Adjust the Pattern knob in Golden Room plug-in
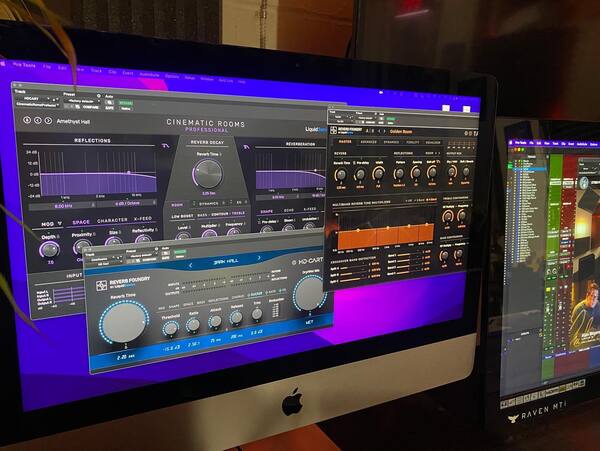Viewport: 600px width, 451px height. (x=399, y=174)
